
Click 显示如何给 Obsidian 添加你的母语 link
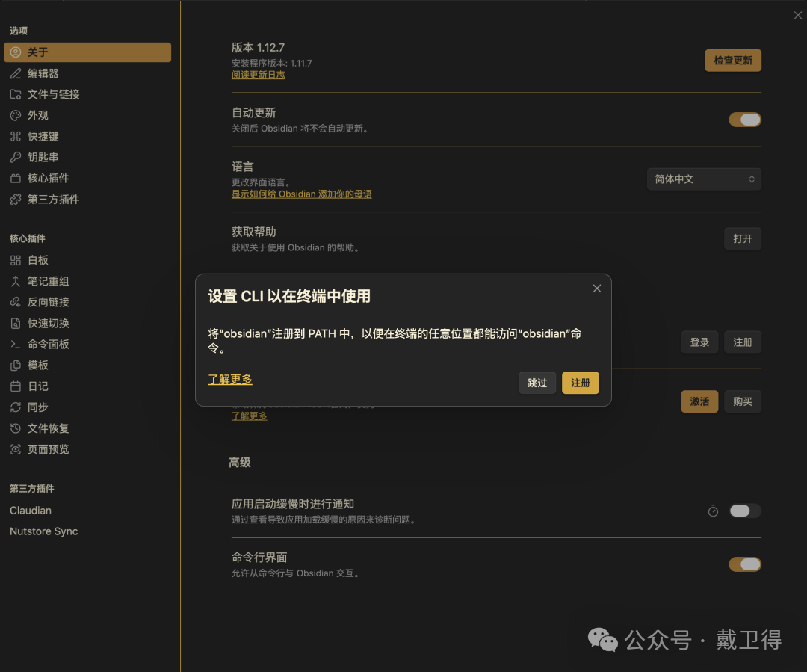pos(302,194)
